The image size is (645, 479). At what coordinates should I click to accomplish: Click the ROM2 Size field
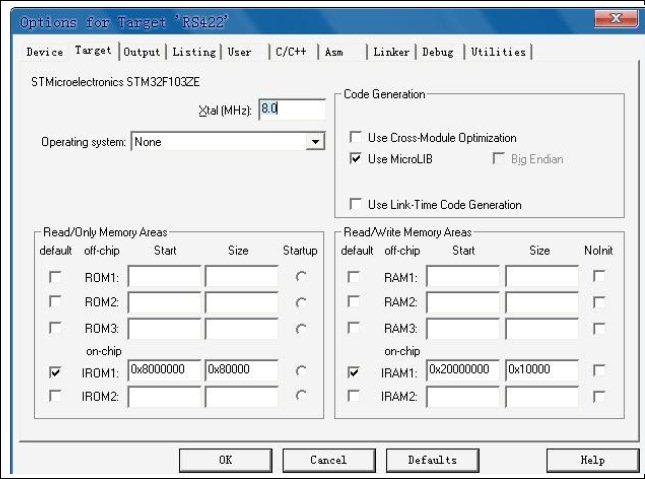point(241,302)
